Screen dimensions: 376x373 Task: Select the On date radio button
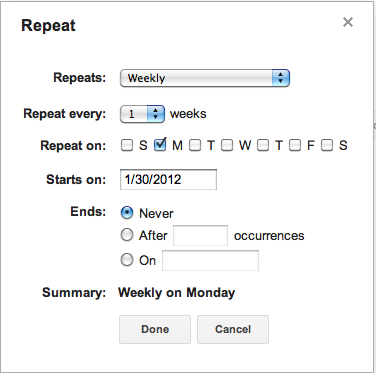(127, 260)
